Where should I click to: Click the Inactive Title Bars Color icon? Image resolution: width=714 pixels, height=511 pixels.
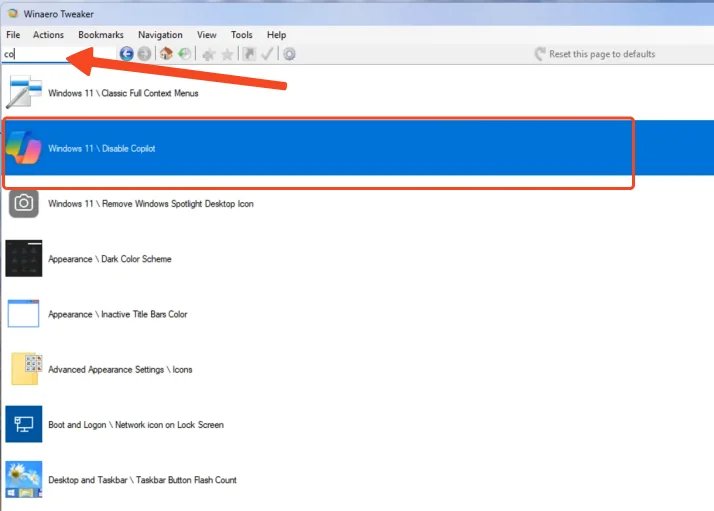click(24, 314)
